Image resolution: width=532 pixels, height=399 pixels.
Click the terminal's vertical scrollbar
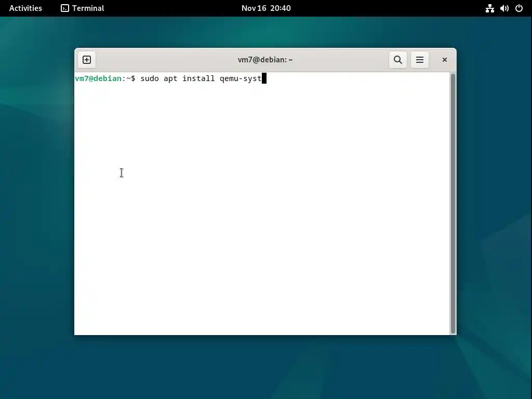(453, 204)
